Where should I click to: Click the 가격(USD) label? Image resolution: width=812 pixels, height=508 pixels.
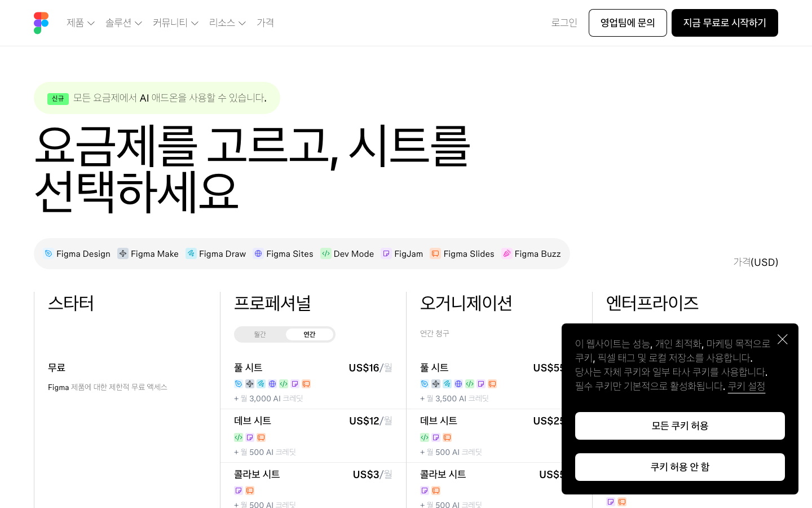(756, 262)
